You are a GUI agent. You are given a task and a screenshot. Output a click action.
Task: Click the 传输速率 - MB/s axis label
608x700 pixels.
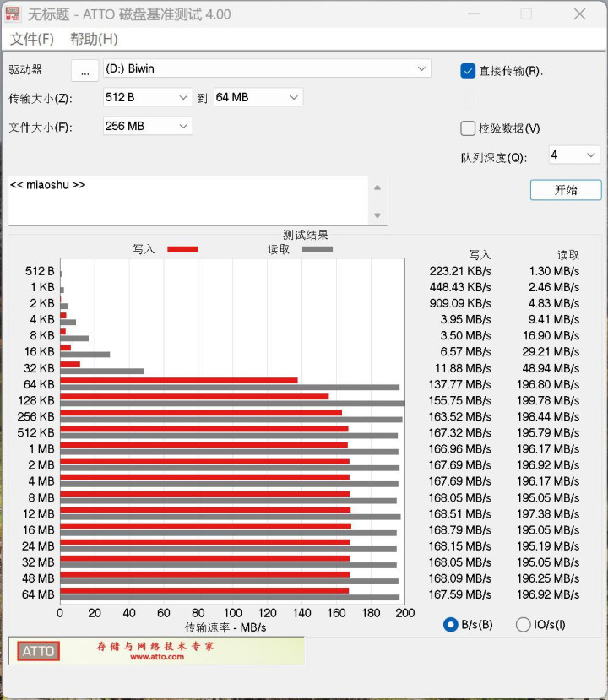225,627
